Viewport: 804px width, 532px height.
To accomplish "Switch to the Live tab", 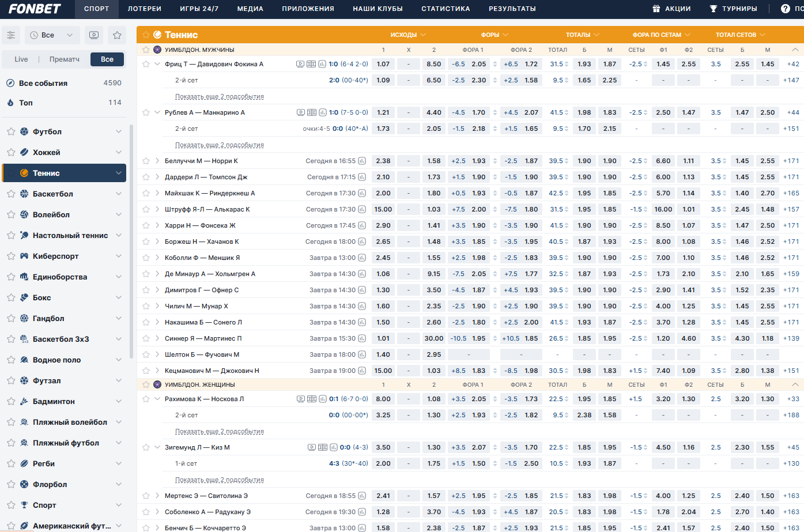I will pyautogui.click(x=21, y=59).
